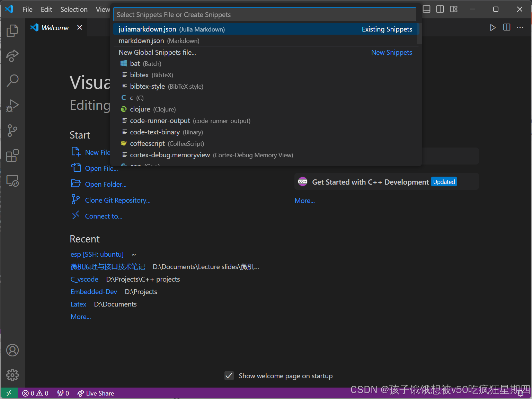The height and width of the screenshot is (399, 532).
Task: Switch to the Welcome tab
Action: 55,28
